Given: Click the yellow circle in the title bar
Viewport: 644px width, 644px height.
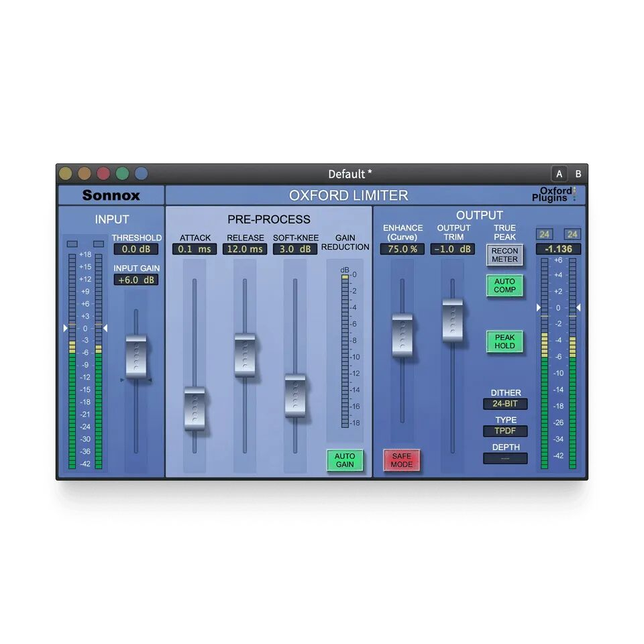Looking at the screenshot, I should [65, 174].
